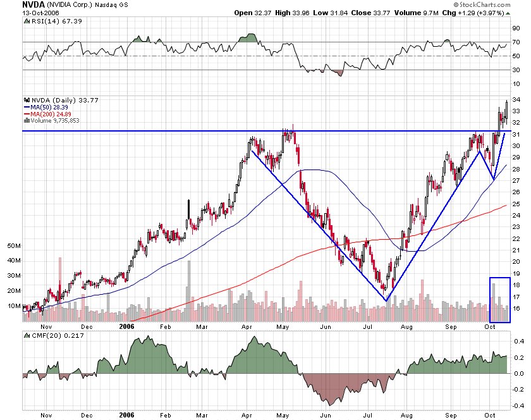Click the 10M volume axis label
This screenshot has width=531, height=420.
[x=14, y=306]
